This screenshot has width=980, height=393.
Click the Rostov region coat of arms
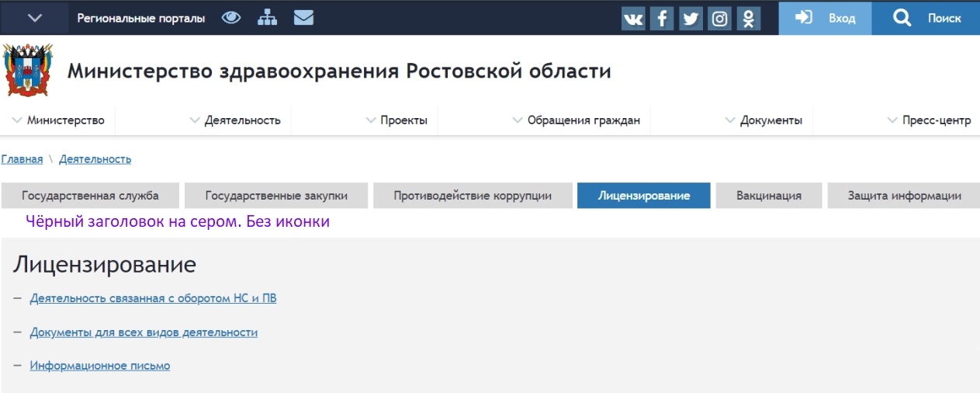pyautogui.click(x=29, y=70)
